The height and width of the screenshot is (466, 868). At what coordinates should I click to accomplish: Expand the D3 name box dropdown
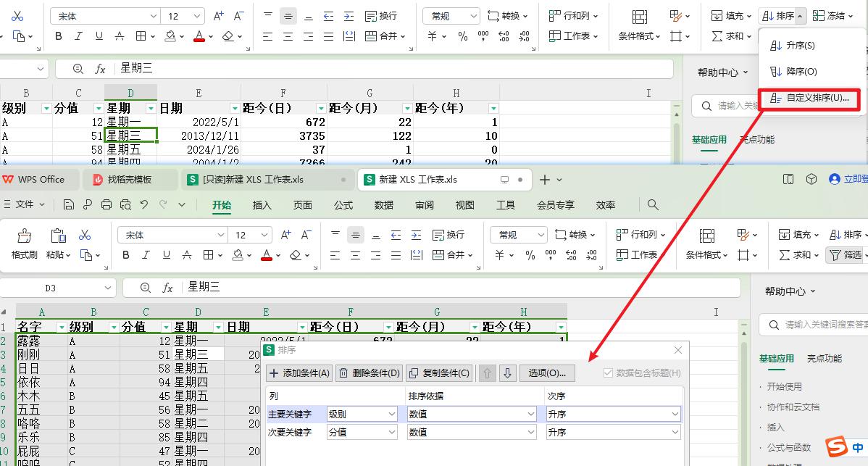pyautogui.click(x=107, y=288)
